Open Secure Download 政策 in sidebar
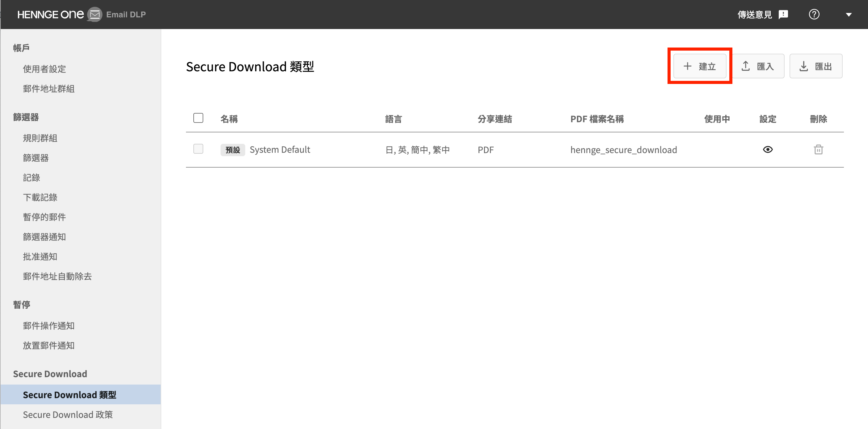 pyautogui.click(x=68, y=414)
